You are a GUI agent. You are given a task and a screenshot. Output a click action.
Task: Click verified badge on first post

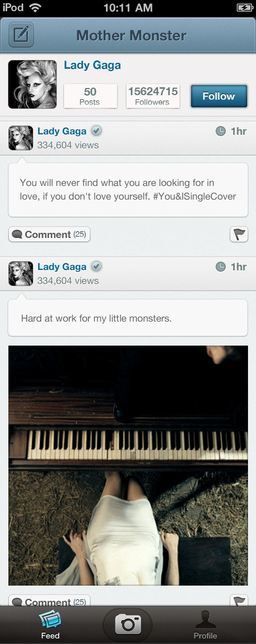click(96, 131)
